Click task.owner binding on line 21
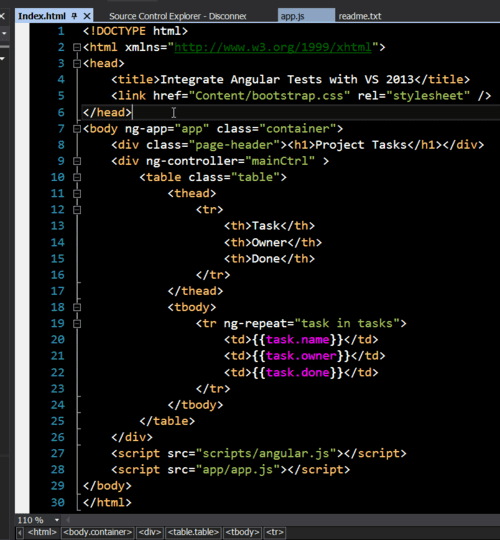Screen dimensions: 500x540 pos(301,356)
